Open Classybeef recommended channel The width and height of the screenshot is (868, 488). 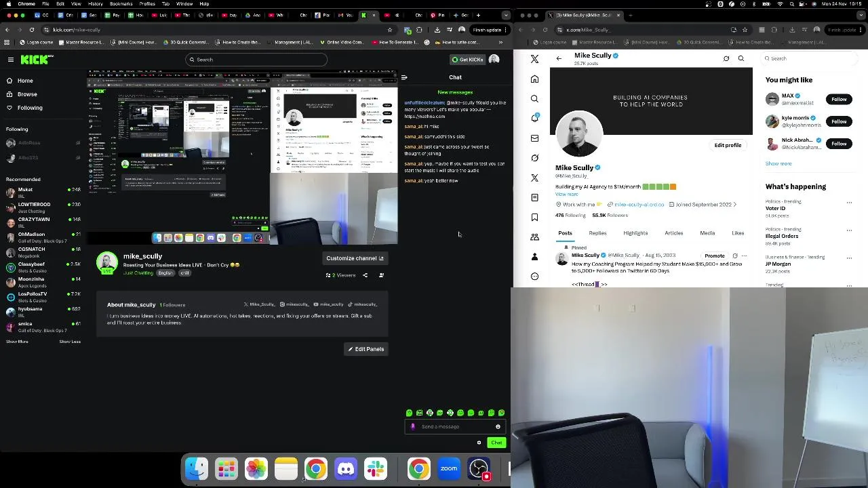[x=43, y=267]
